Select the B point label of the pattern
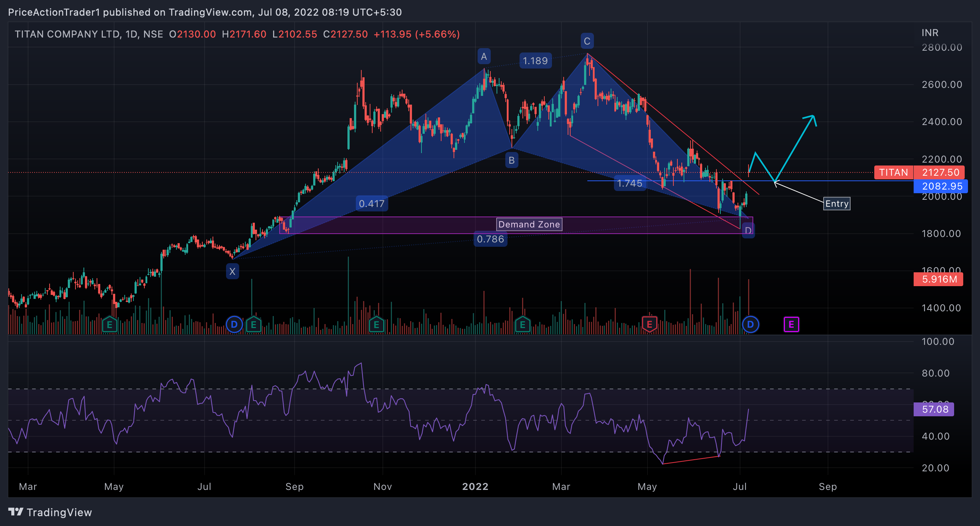Screen dimensions: 980x526 pyautogui.click(x=512, y=160)
